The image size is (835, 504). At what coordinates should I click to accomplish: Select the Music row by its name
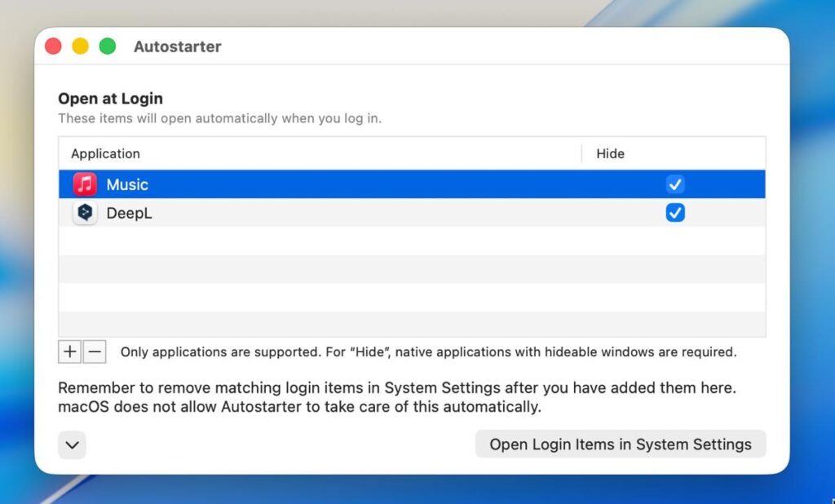click(x=127, y=184)
